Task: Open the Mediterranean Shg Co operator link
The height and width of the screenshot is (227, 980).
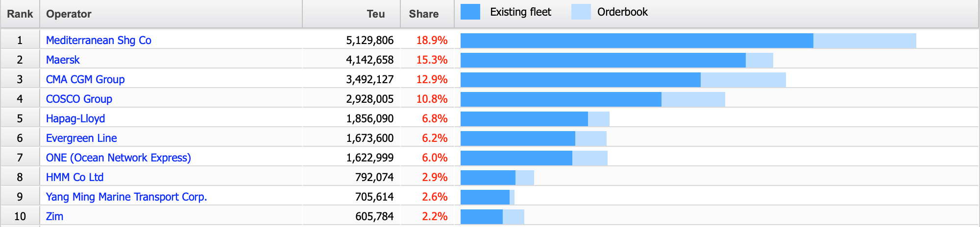Action: [98, 40]
